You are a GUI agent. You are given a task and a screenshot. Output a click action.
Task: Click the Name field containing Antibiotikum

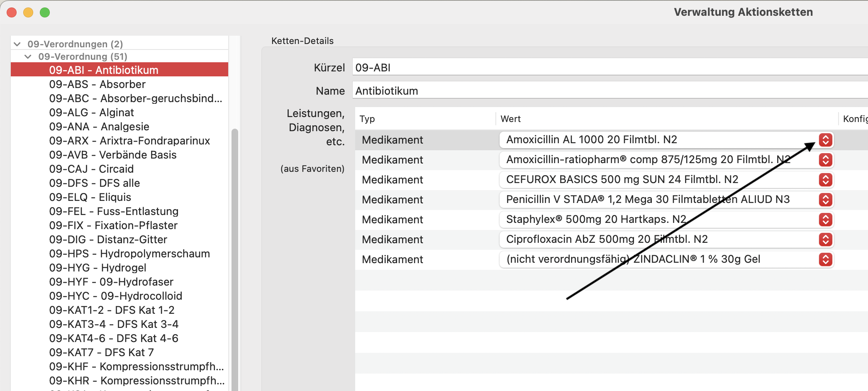click(610, 90)
